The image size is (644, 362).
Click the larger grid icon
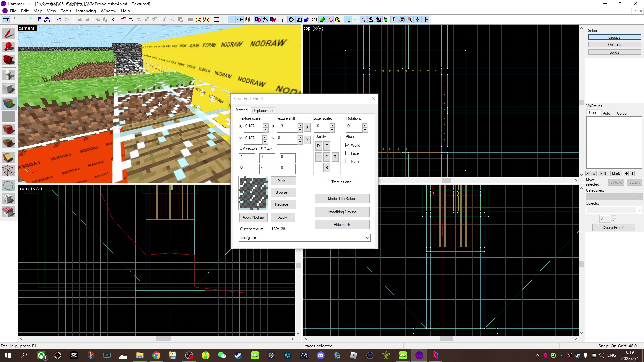[x=28, y=20]
